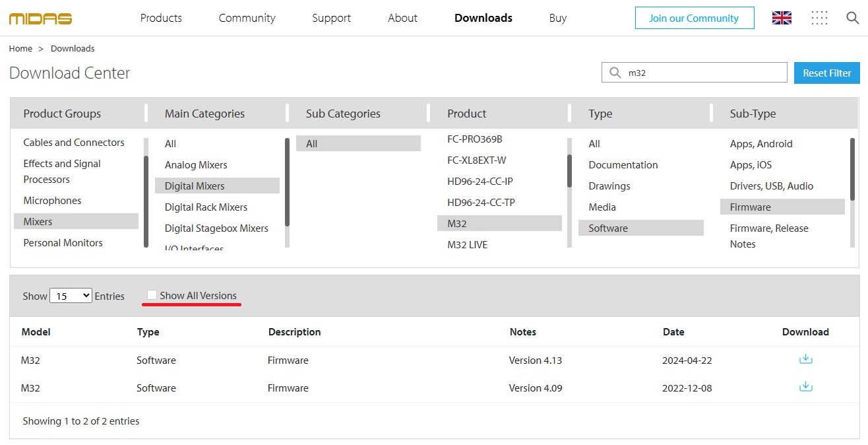Click magnifier icon inside the m32 search box
Viewport: 868px width, 445px height.
(615, 73)
